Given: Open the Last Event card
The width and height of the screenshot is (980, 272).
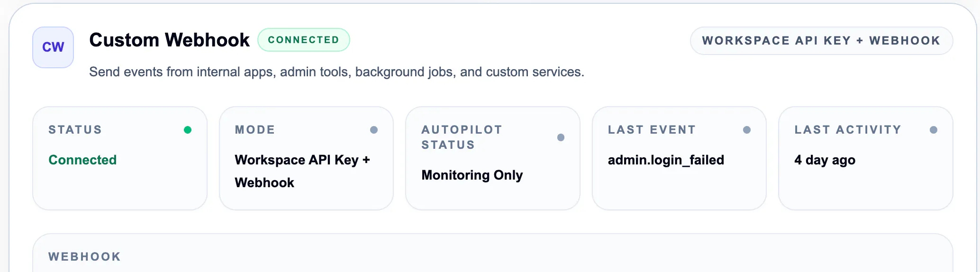Looking at the screenshot, I should pyautogui.click(x=679, y=158).
